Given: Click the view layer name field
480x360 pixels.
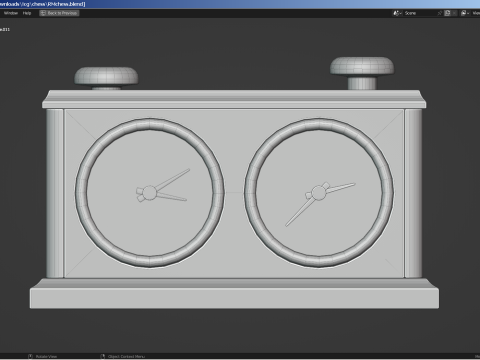Looking at the screenshot, I should click(476, 13).
